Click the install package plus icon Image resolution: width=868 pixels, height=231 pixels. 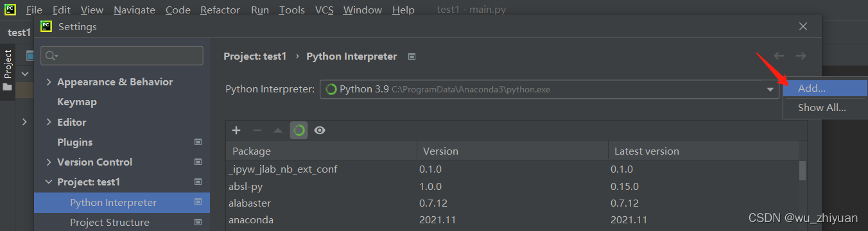pyautogui.click(x=236, y=130)
